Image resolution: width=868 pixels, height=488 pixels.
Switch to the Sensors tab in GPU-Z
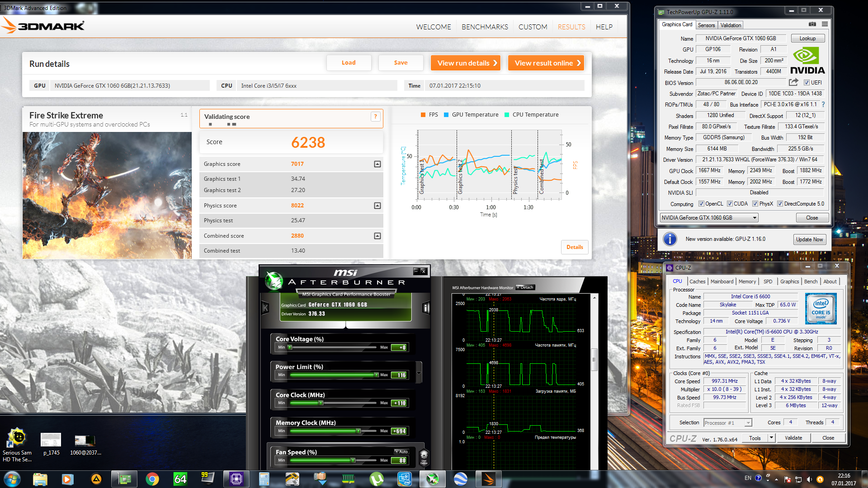(706, 25)
